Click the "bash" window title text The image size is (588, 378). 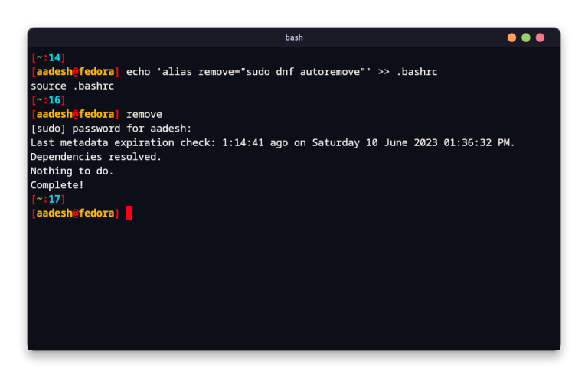[294, 37]
